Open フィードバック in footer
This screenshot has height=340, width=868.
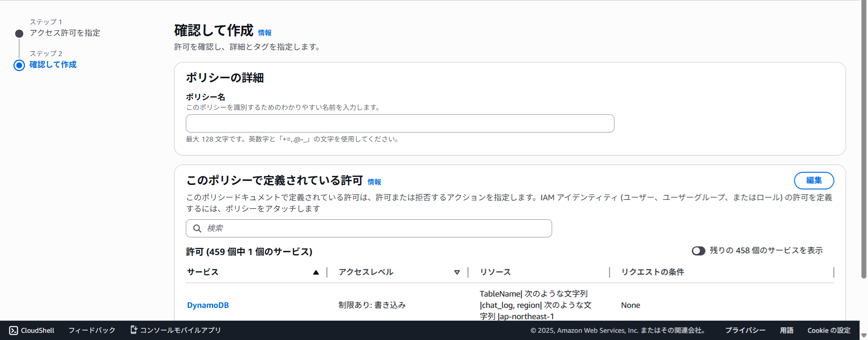(92, 331)
